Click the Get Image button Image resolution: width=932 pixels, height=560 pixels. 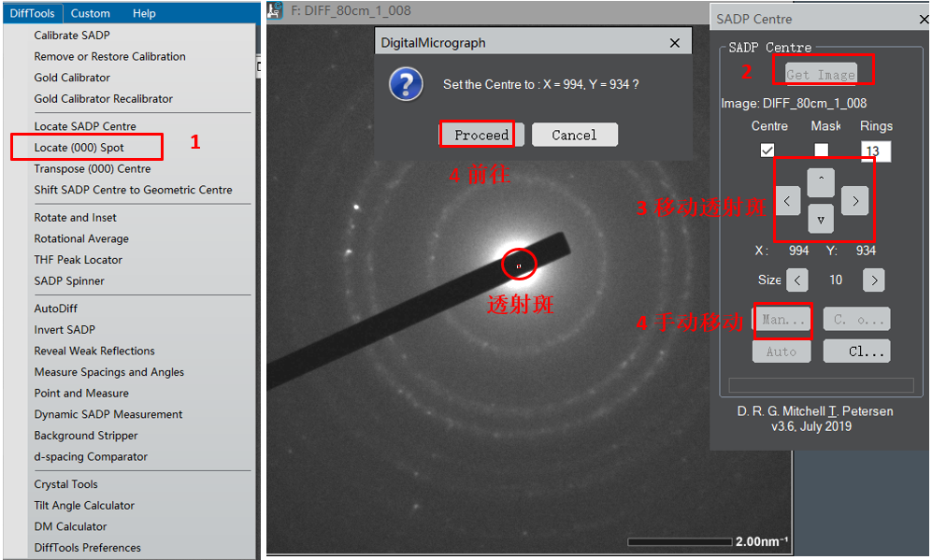(821, 75)
